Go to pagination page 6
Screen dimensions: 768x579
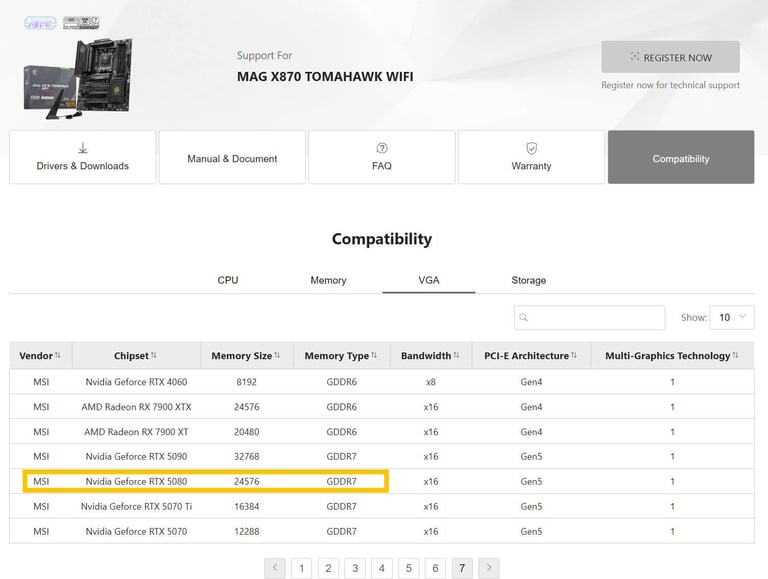(x=435, y=568)
